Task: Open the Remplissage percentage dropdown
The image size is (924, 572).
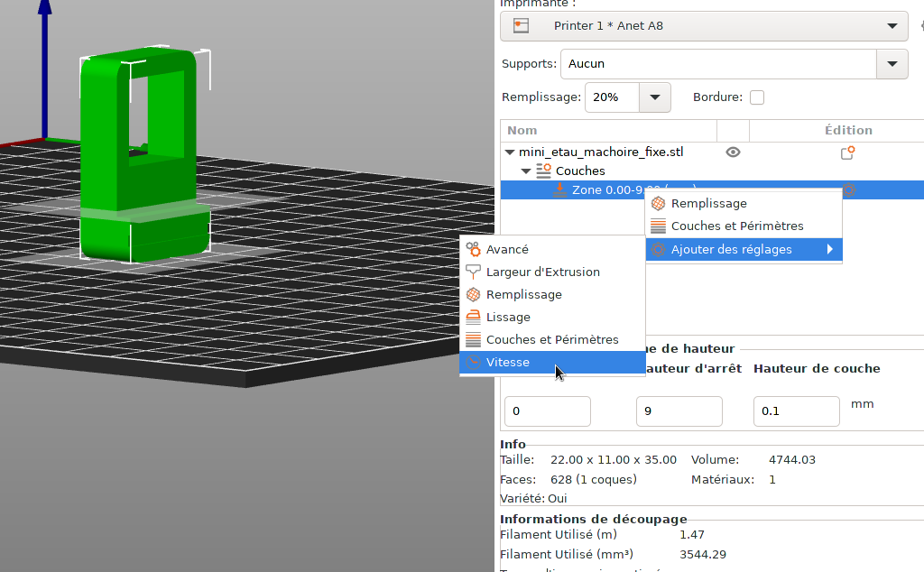Action: pyautogui.click(x=655, y=97)
